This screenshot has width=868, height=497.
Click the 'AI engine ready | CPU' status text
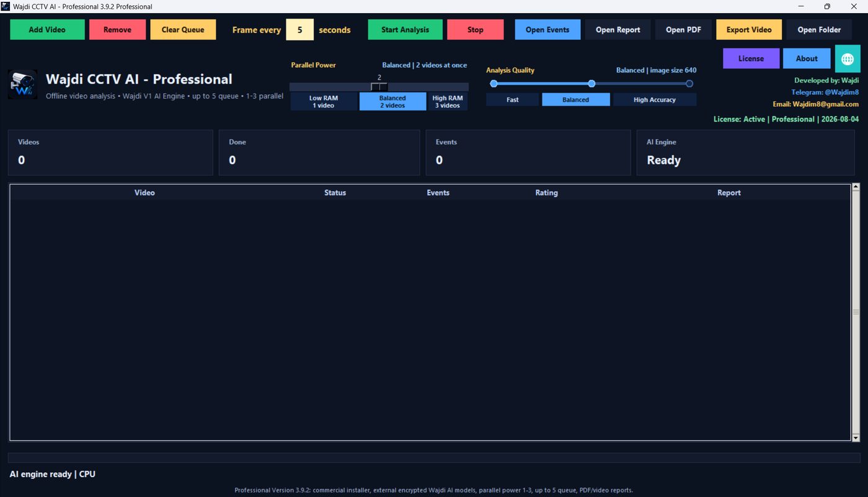pos(53,474)
